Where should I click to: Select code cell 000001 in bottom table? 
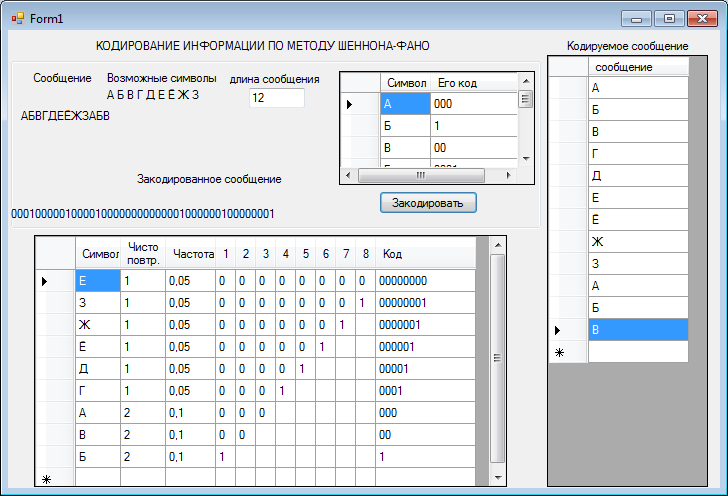[x=425, y=346]
